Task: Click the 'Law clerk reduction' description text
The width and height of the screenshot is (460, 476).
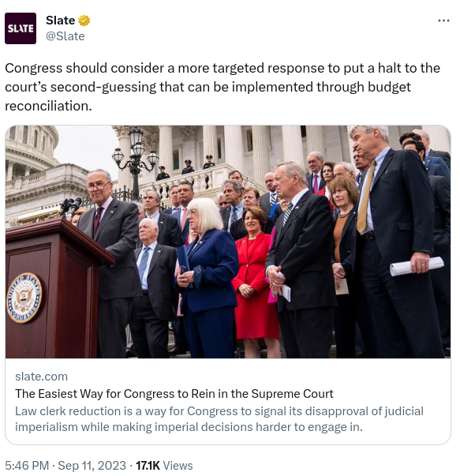Action: [219, 419]
